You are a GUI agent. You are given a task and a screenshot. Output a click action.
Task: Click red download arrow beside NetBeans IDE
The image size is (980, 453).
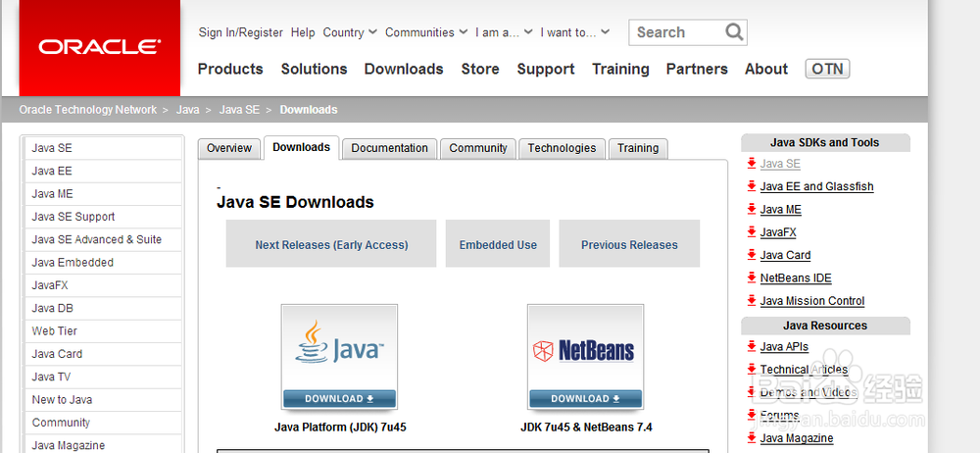(752, 277)
